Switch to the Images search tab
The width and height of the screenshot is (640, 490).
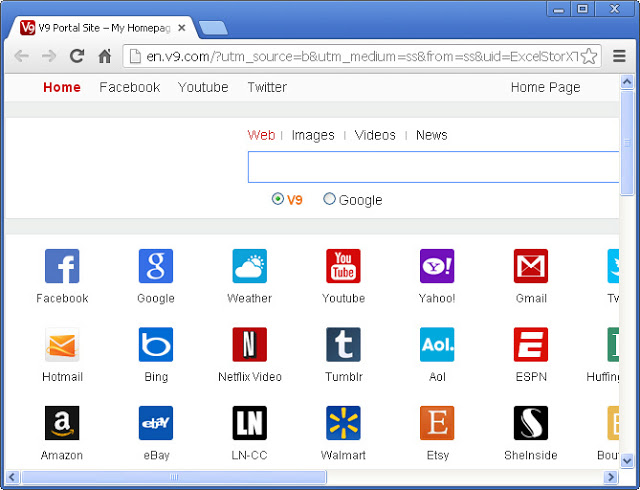pyautogui.click(x=313, y=135)
